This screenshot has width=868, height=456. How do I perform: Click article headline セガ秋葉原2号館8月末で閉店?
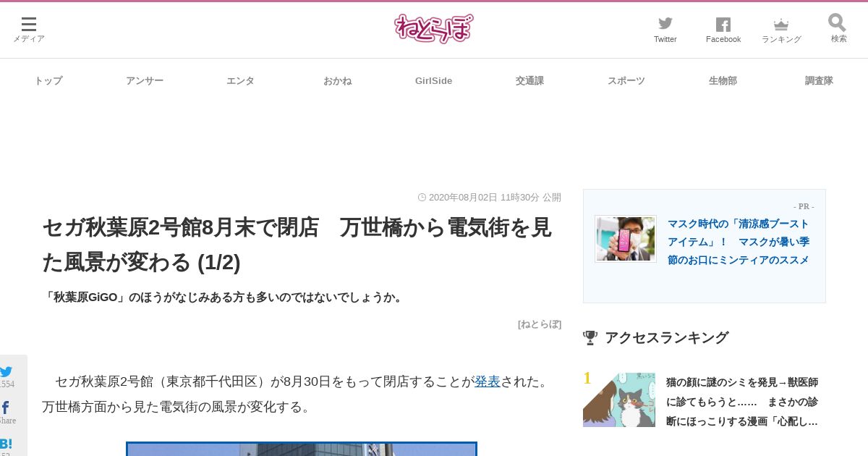click(297, 245)
